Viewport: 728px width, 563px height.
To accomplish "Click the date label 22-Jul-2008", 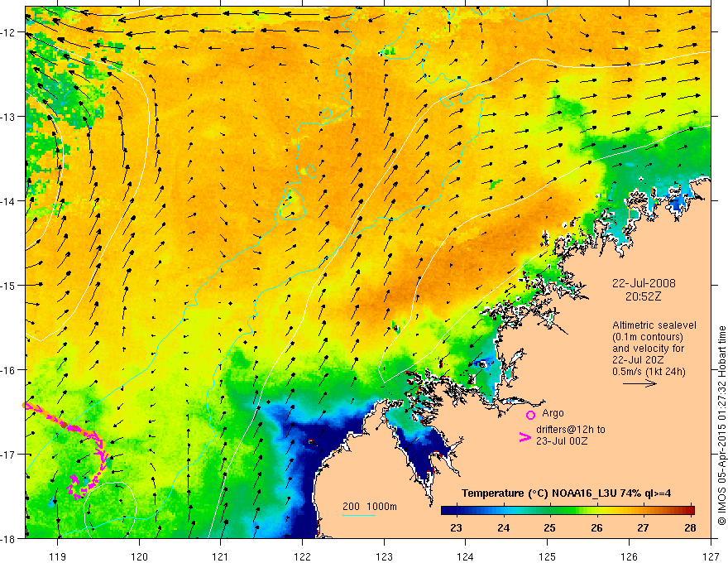I will tap(644, 283).
